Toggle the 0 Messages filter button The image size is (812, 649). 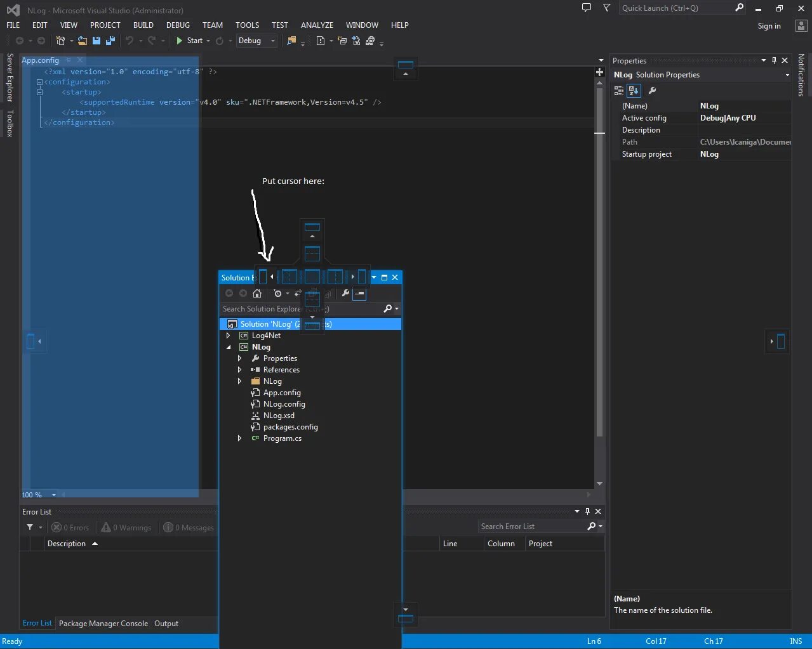click(189, 527)
